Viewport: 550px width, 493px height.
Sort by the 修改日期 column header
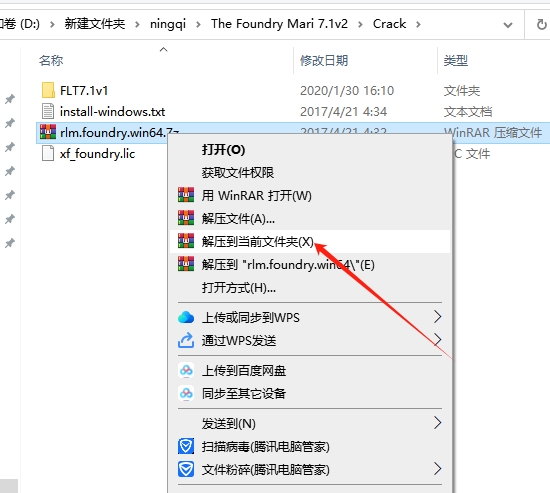click(324, 60)
